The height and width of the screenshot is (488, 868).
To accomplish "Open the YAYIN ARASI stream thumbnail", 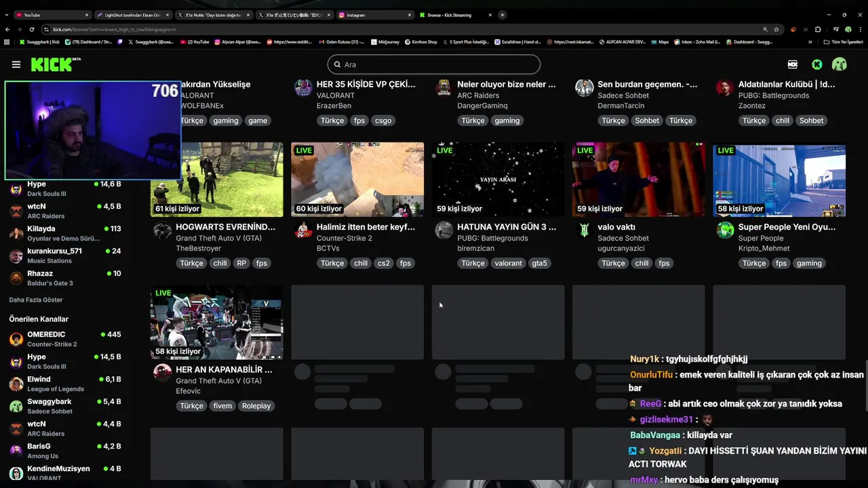I will [x=498, y=180].
